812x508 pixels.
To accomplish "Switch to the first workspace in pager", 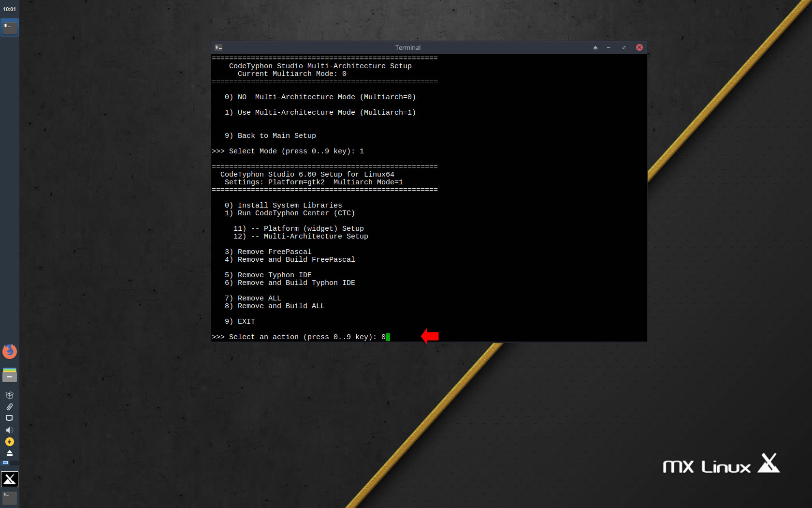I will [5, 463].
